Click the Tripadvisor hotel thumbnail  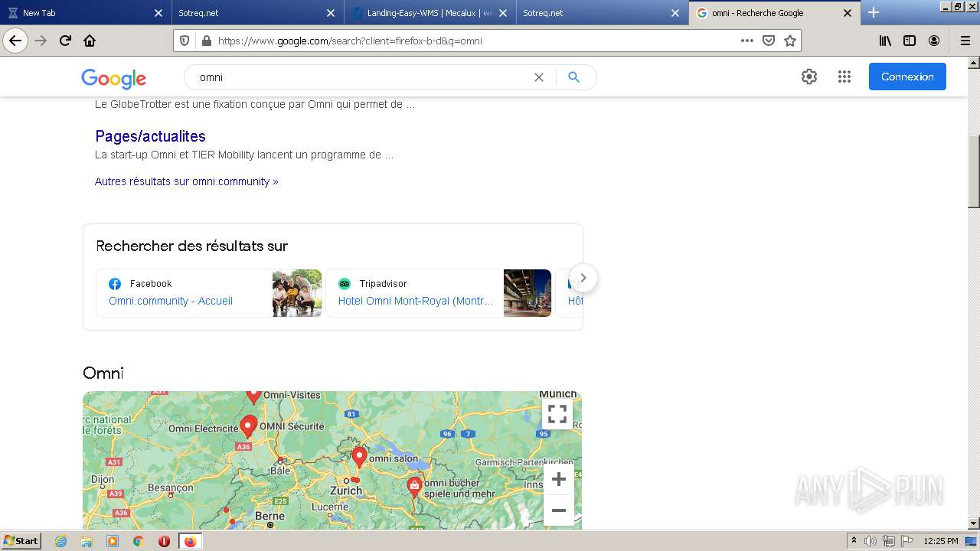point(528,293)
